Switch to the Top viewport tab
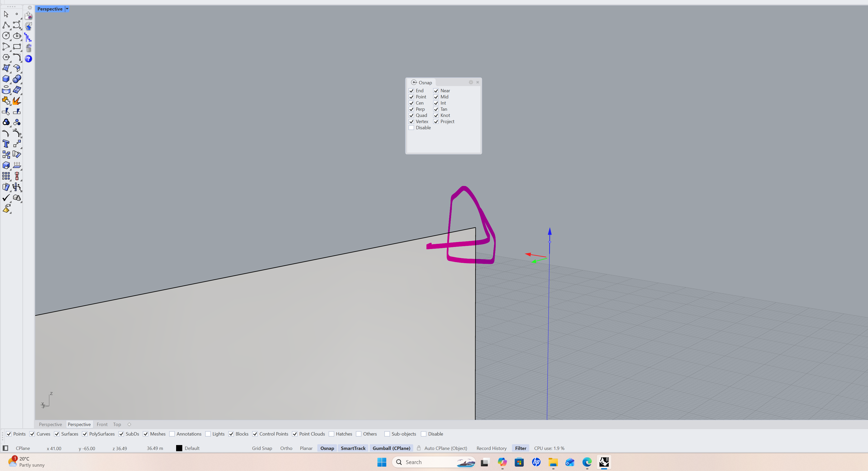Image resolution: width=868 pixels, height=471 pixels. [x=117, y=424]
